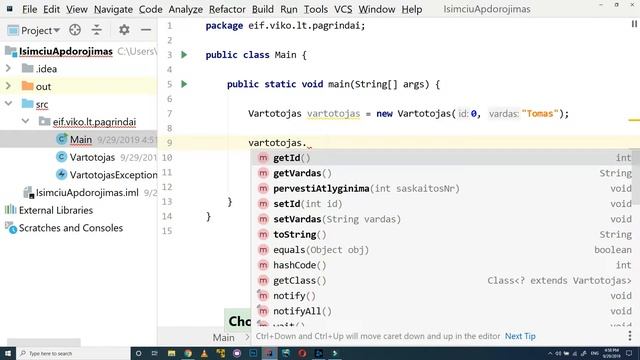Open the Build menu
The height and width of the screenshot is (360, 640).
pos(262,9)
